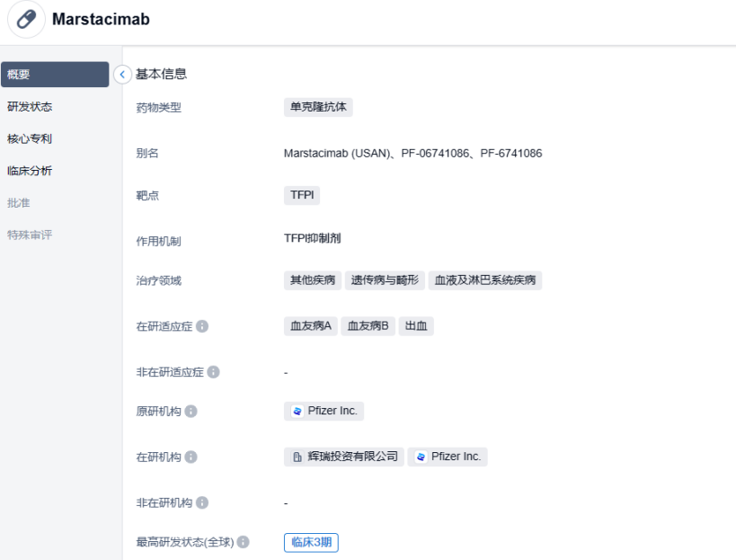
Task: Open 临床分析 in the sidebar
Action: point(30,171)
